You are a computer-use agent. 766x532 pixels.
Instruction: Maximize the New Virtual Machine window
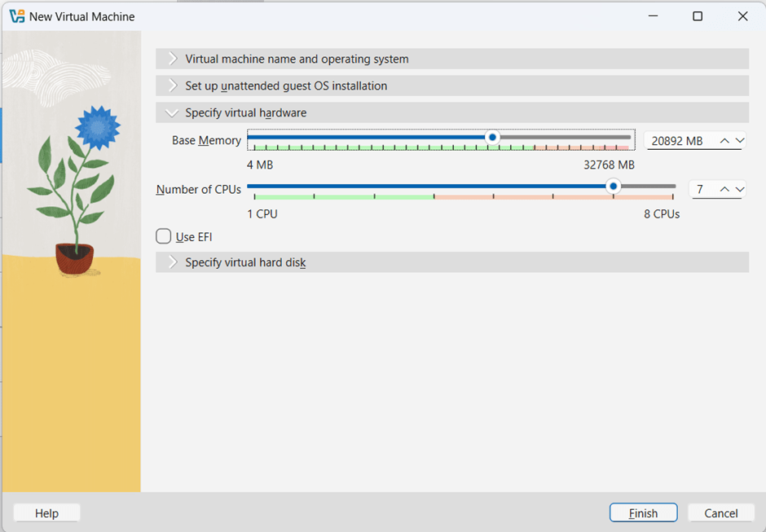tap(698, 16)
